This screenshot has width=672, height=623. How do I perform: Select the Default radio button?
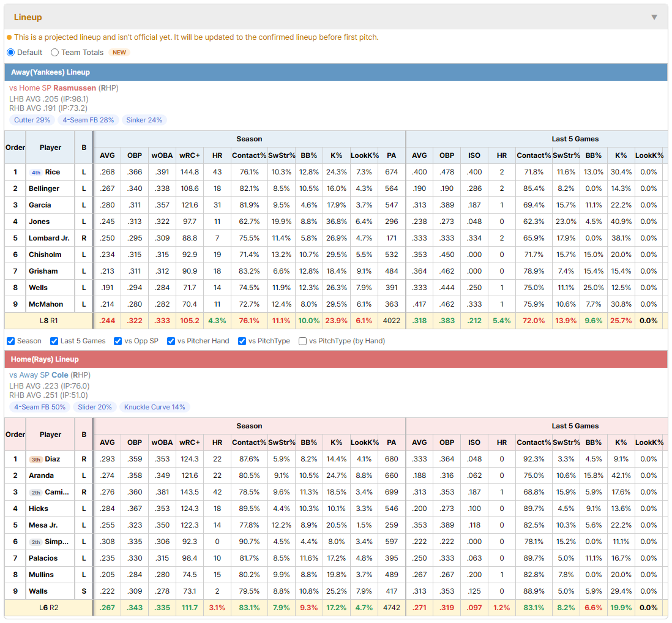11,52
